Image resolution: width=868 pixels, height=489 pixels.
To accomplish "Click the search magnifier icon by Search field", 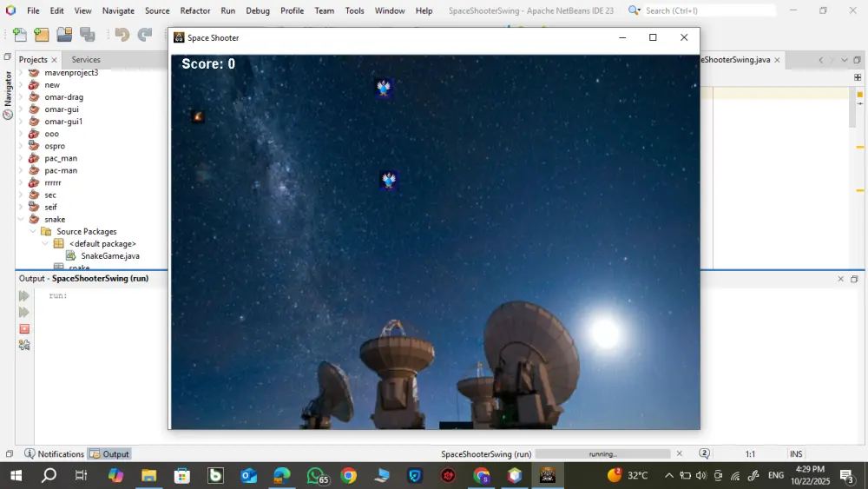I will coord(634,10).
